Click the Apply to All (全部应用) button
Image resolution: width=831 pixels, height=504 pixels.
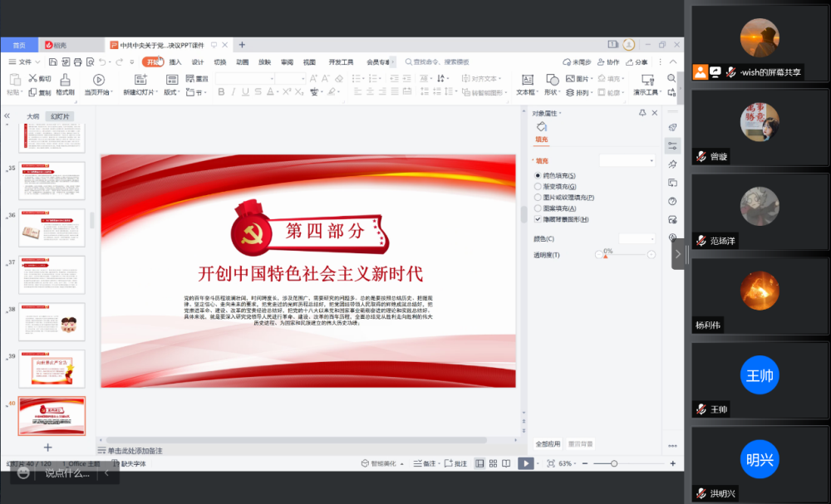(548, 444)
